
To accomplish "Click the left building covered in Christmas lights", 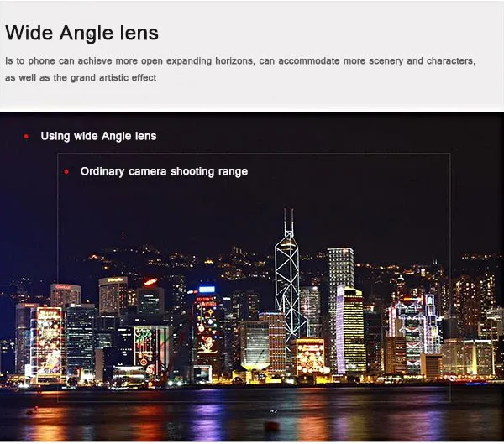I will pos(48,342).
